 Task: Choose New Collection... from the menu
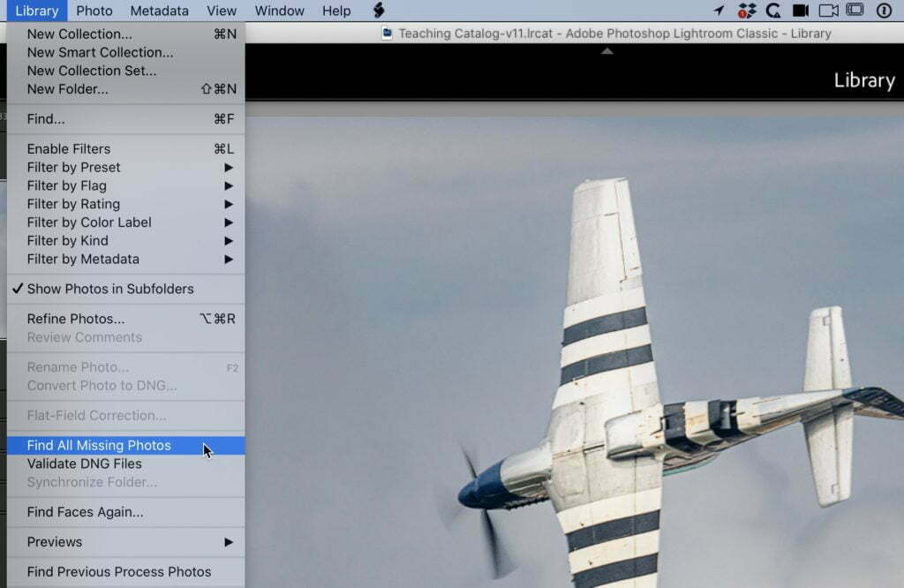click(x=126, y=34)
